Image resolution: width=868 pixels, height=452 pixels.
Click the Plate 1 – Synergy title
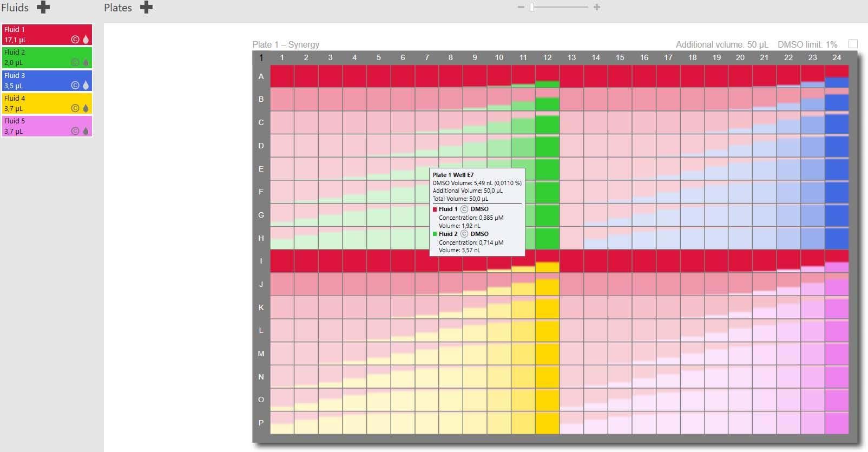(x=286, y=44)
